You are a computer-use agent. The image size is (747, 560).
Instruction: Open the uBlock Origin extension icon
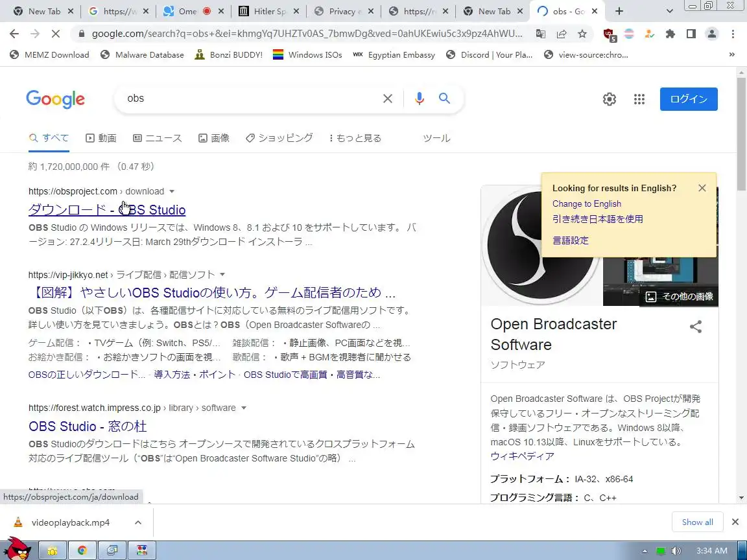610,34
